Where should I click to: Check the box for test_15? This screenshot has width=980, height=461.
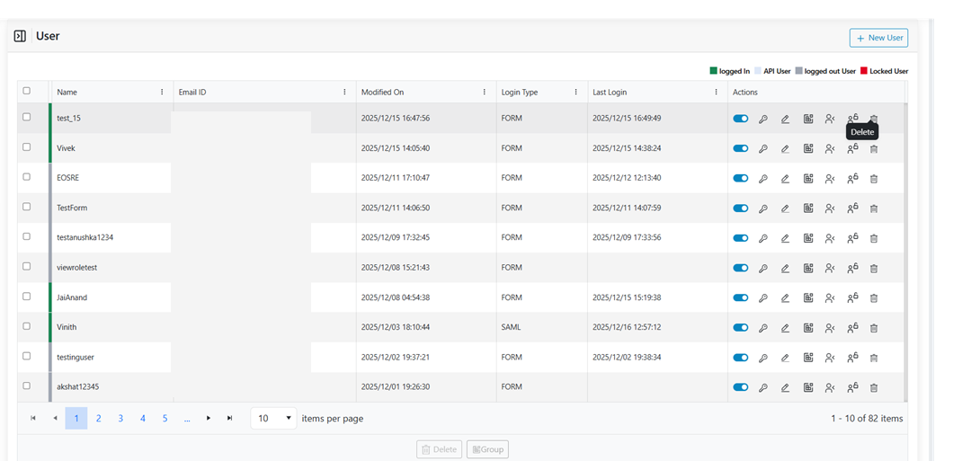click(x=26, y=117)
